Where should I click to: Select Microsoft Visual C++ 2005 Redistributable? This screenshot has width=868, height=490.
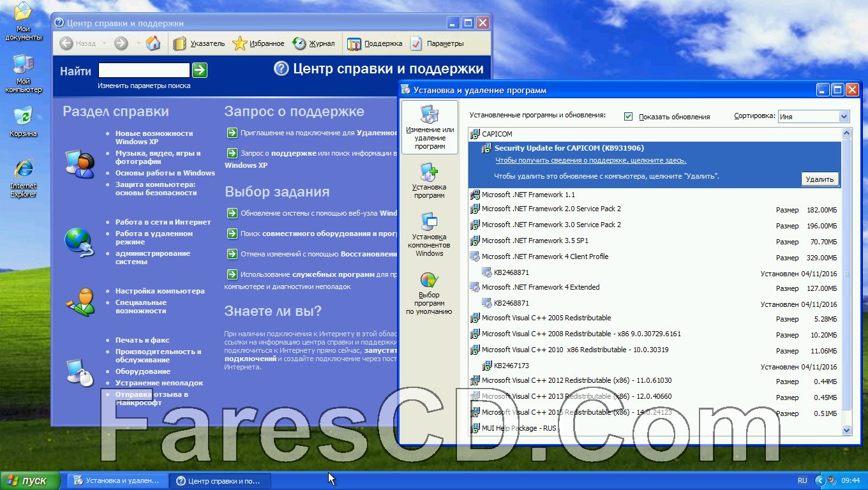click(655, 318)
